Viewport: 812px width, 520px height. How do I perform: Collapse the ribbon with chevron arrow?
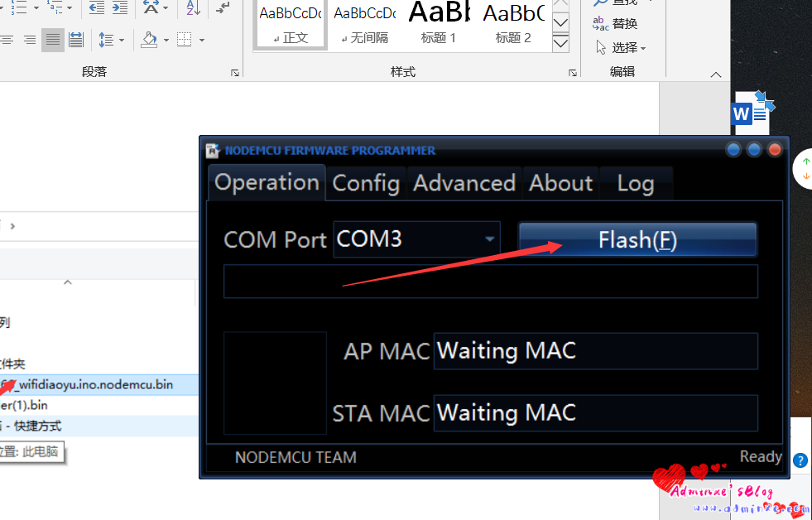click(x=716, y=75)
